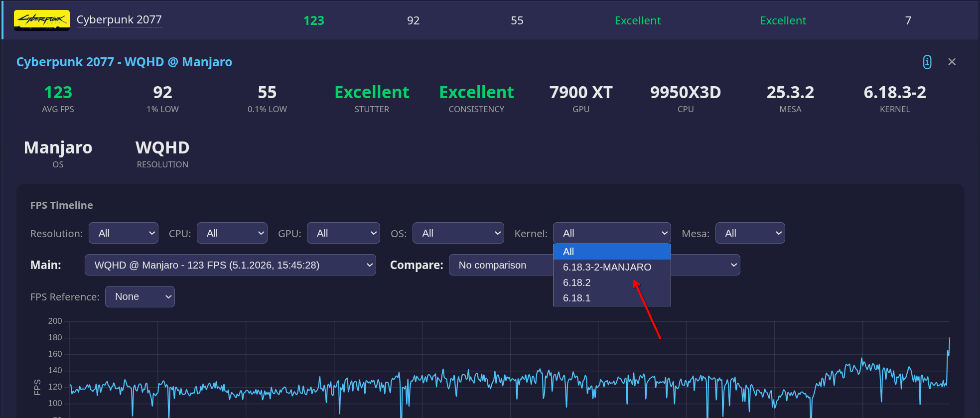Click the 123 AVG FPS stat
The height and width of the screenshot is (418, 980).
pos(58,98)
